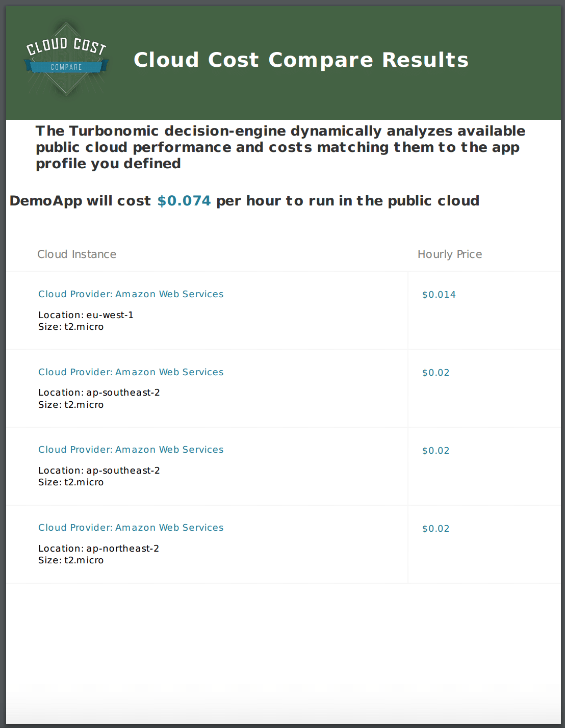
Task: Click the DemoApp will cost sentence
Action: tap(244, 201)
